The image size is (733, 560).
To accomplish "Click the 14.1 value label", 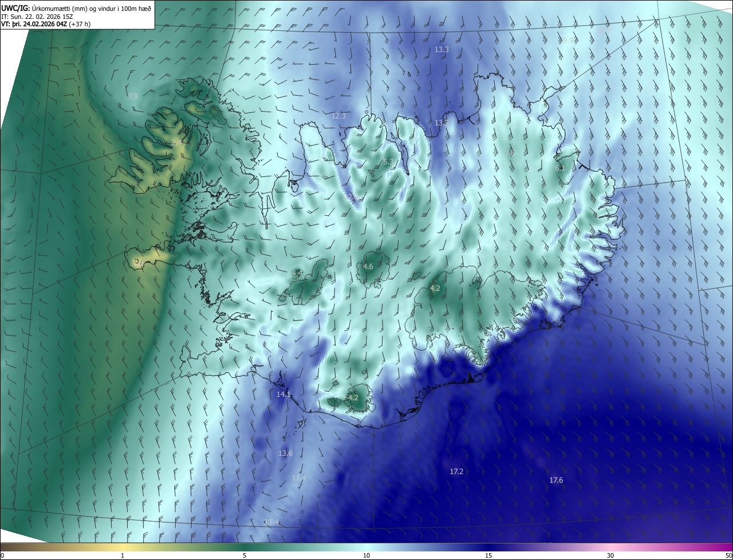I will [x=284, y=394].
